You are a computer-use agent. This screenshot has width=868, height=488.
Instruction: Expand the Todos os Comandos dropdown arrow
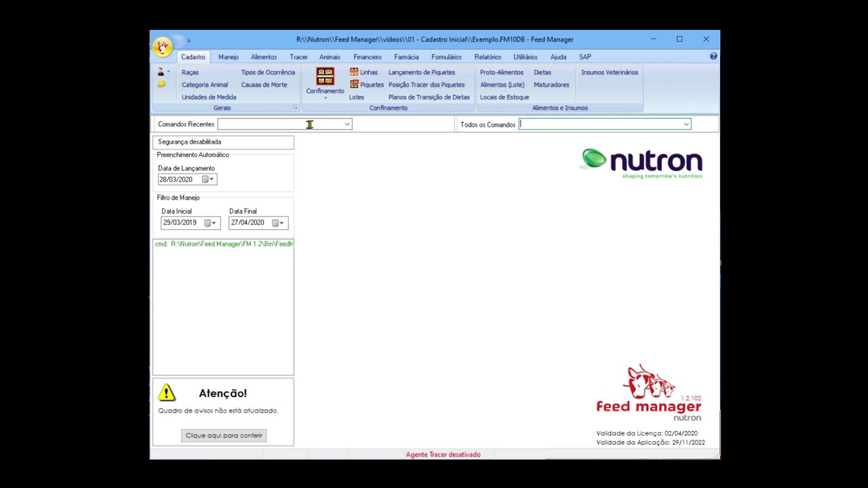click(x=686, y=124)
